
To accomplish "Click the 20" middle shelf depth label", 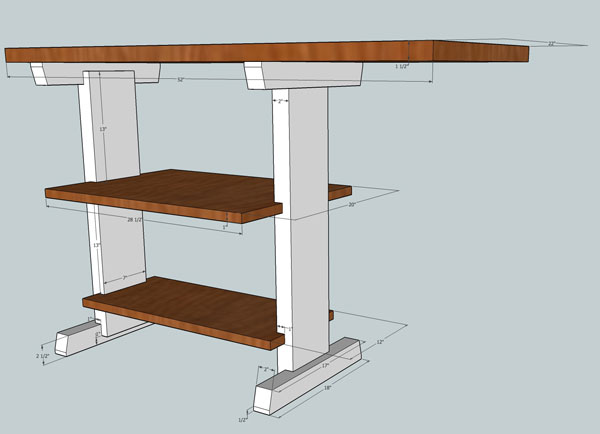I will coord(351,205).
